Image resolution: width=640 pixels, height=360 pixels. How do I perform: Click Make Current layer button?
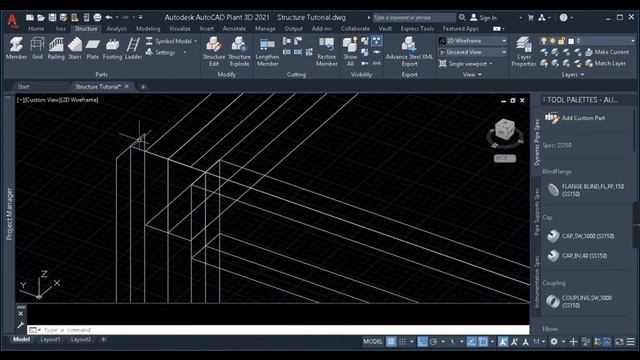click(607, 52)
